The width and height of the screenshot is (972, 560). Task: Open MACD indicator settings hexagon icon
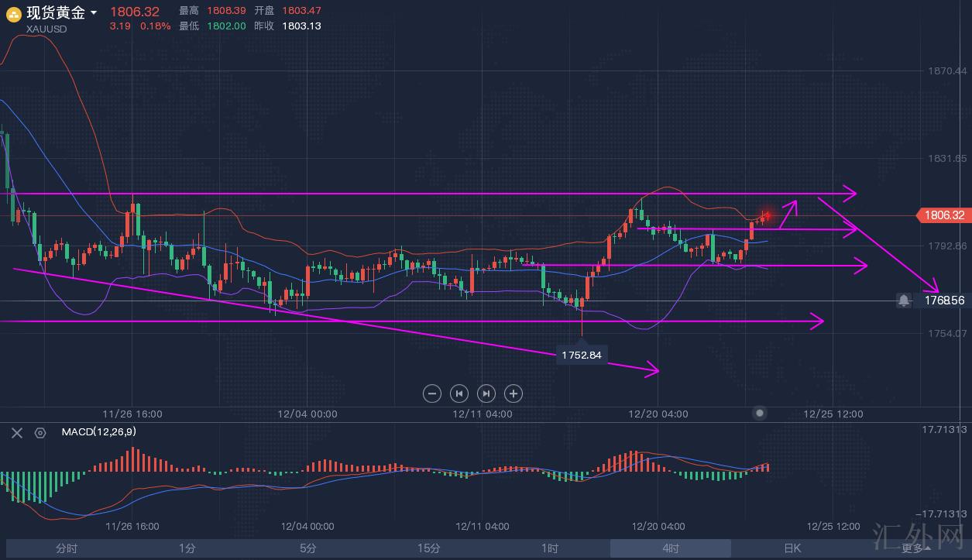pos(40,432)
